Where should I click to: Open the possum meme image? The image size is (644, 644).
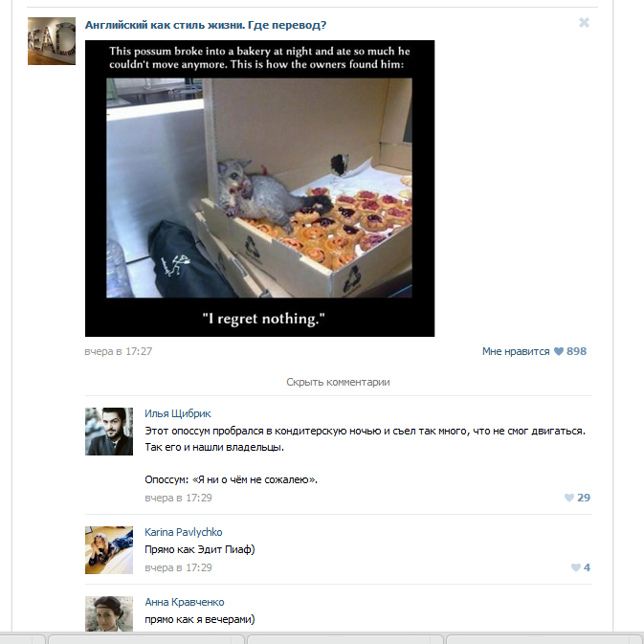pyautogui.click(x=259, y=189)
